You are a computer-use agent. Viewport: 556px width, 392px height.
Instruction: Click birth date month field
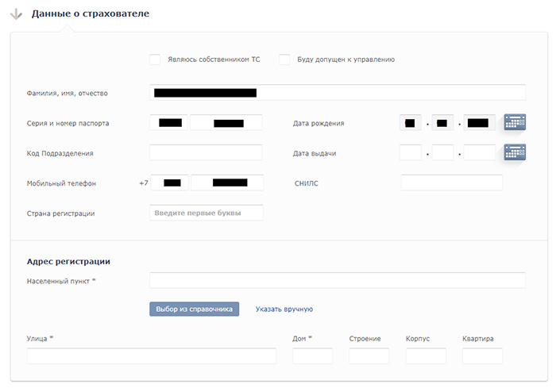point(443,122)
